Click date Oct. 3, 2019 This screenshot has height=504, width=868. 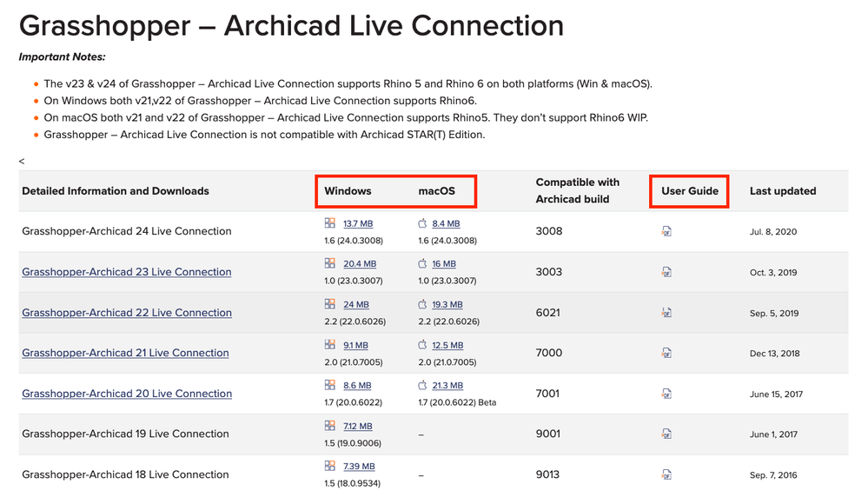pyautogui.click(x=773, y=273)
